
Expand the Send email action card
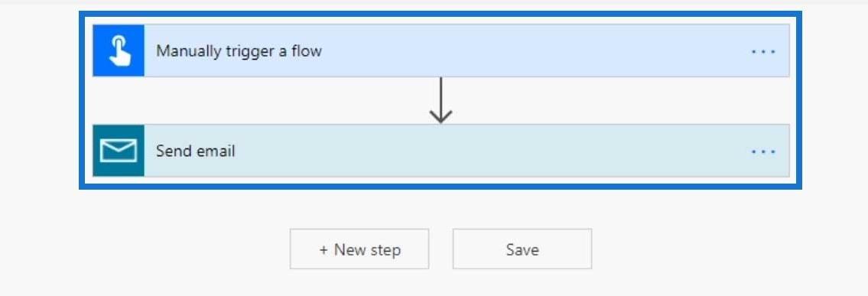click(441, 151)
